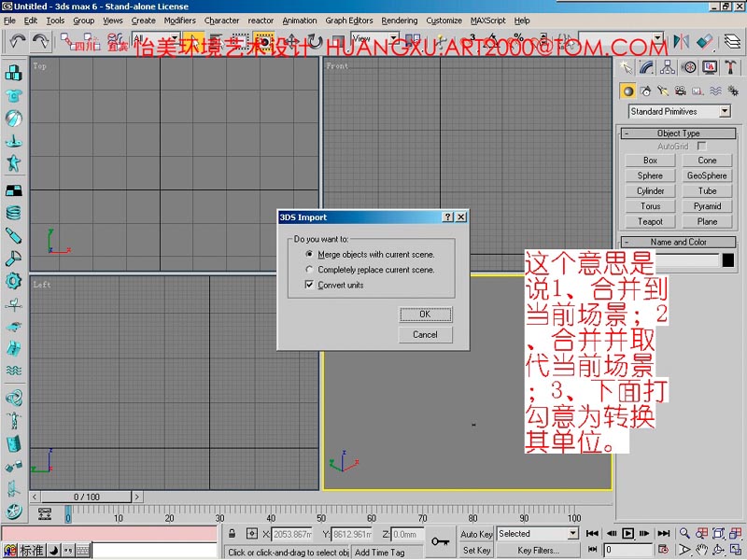This screenshot has width=747, height=560.
Task: Open the Motion command panel tab
Action: point(689,67)
